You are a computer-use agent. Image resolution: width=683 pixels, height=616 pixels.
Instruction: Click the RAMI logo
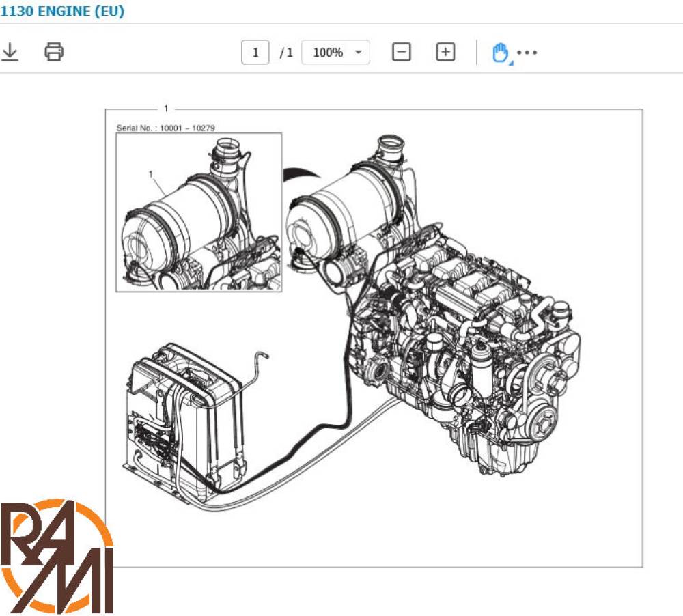click(x=56, y=557)
